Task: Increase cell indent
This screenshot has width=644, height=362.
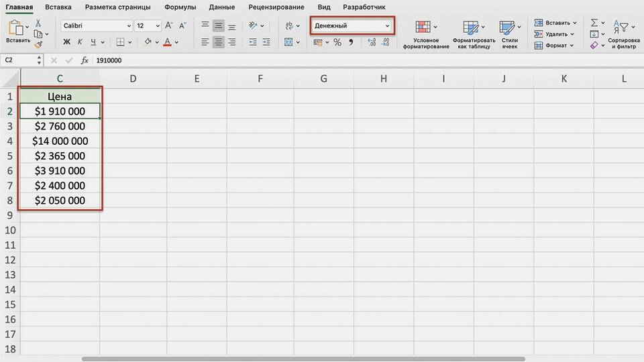Action: pos(266,42)
